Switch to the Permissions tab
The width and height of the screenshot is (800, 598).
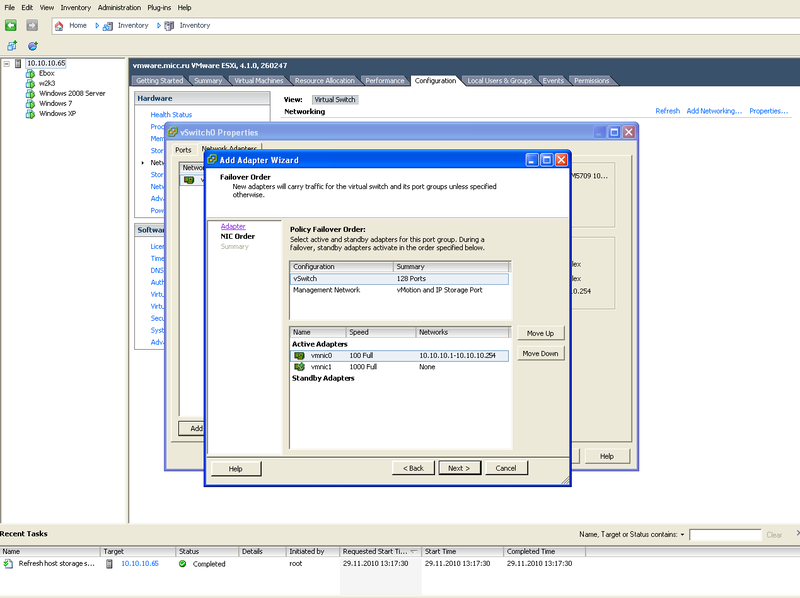pyautogui.click(x=591, y=81)
